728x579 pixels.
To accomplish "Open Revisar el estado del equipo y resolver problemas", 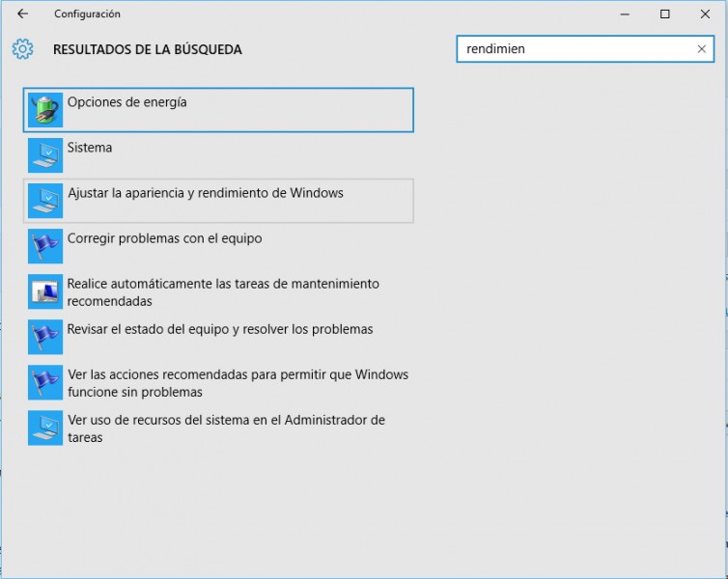I will tap(218, 338).
